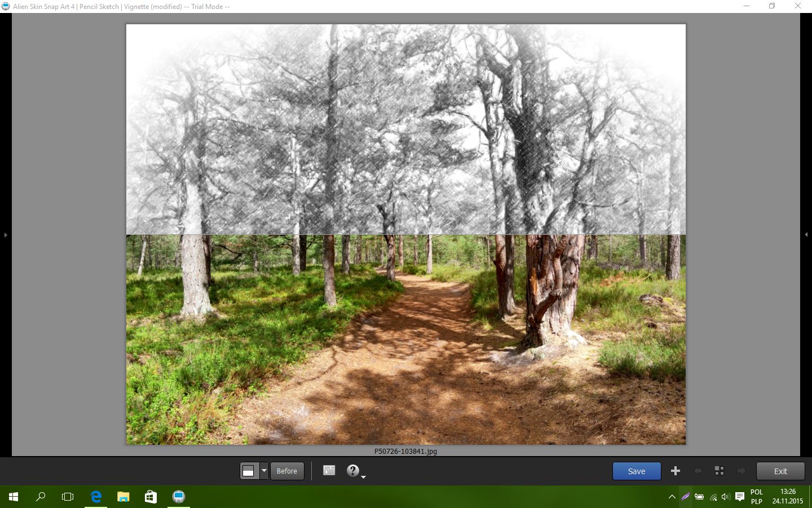Click the next image right arrow
This screenshot has width=812, height=508.
click(x=741, y=471)
